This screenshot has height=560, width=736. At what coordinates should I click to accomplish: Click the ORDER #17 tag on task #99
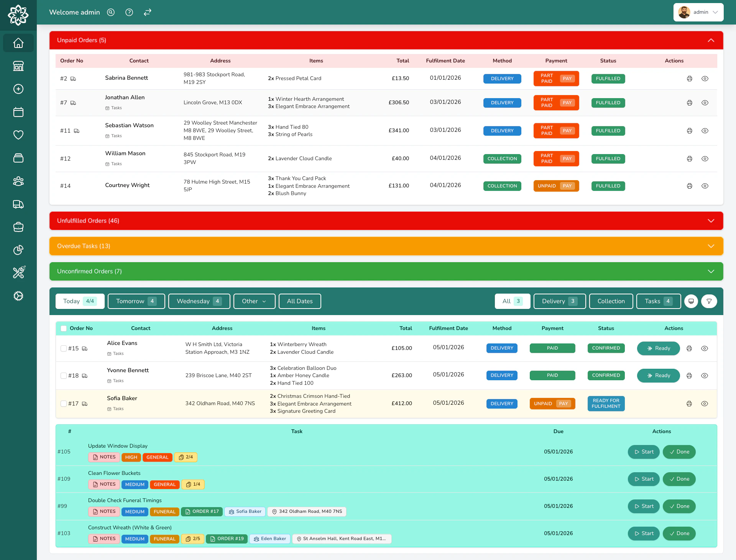point(202,512)
